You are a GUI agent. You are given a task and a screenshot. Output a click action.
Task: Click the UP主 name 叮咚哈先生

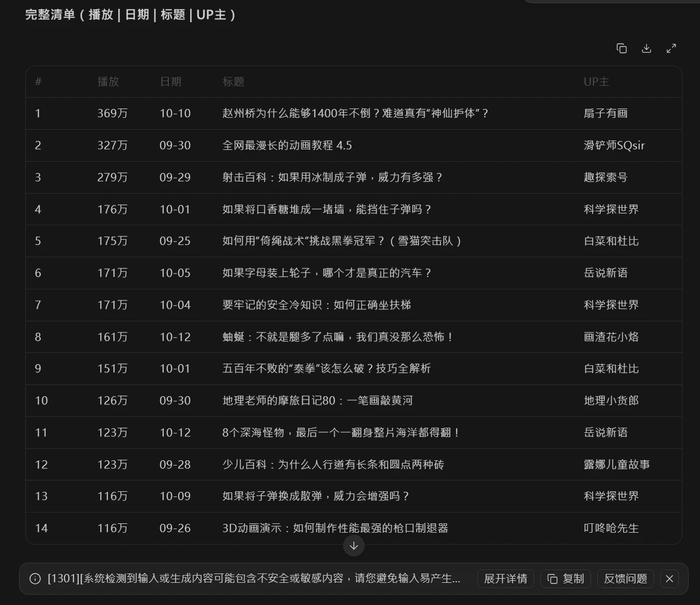(611, 528)
